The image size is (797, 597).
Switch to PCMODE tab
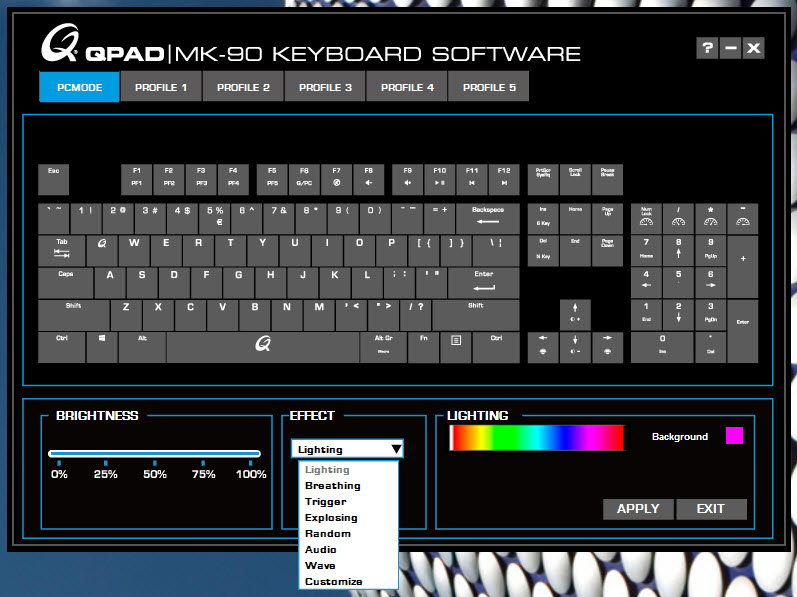(79, 87)
